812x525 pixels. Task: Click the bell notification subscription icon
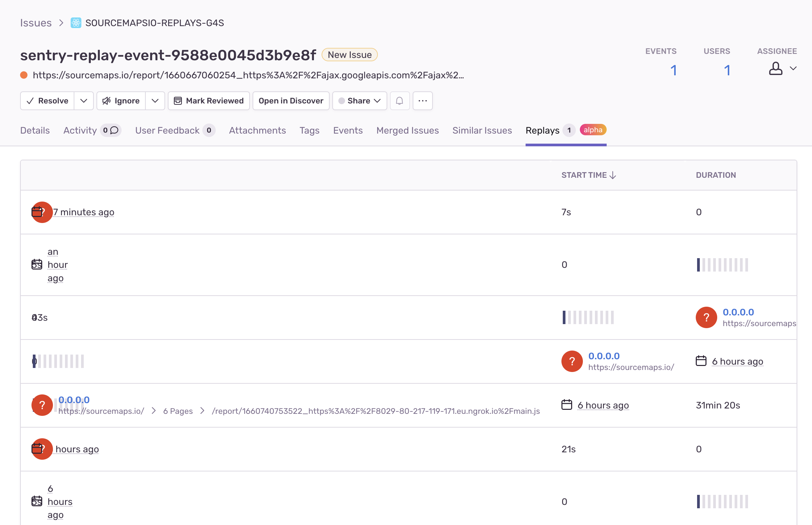pos(400,100)
